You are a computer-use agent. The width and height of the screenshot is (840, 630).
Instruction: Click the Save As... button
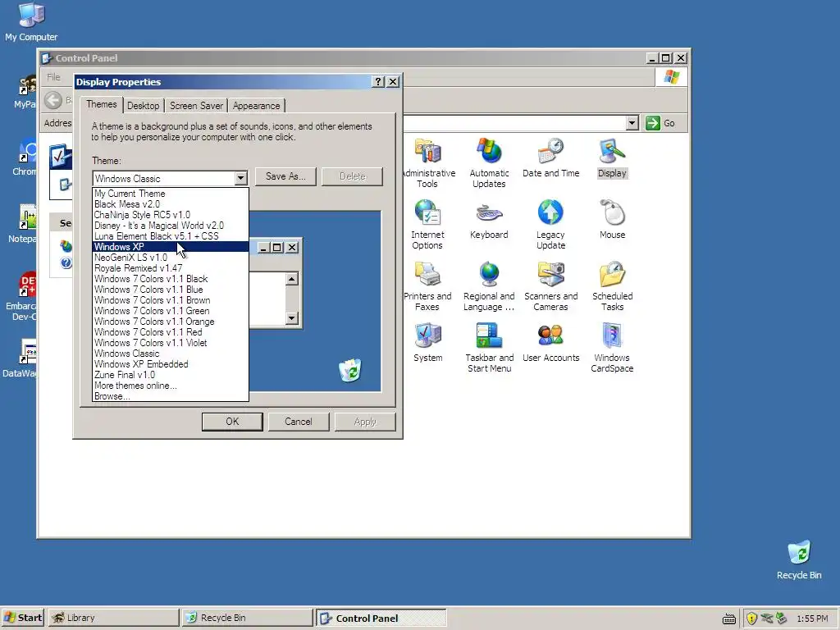285,176
